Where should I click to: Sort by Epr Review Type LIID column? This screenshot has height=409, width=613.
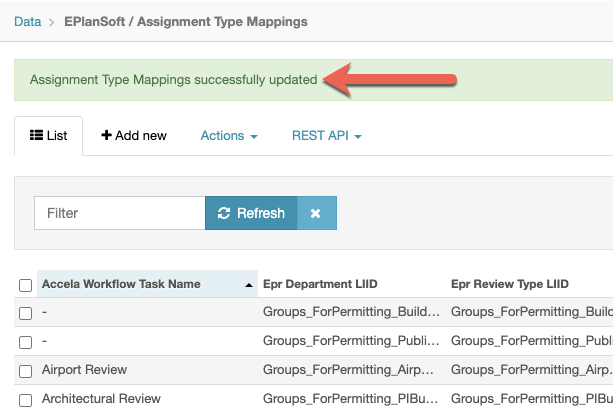tap(510, 284)
